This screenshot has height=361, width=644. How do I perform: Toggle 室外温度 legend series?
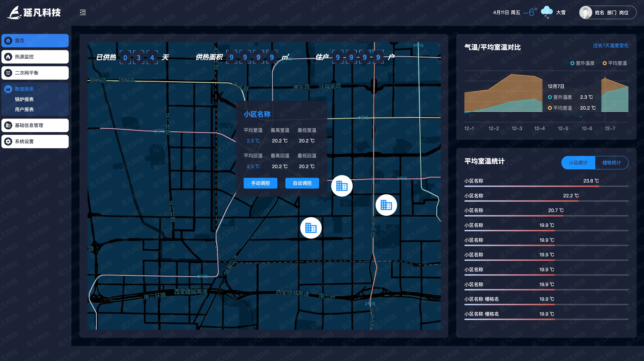click(582, 63)
